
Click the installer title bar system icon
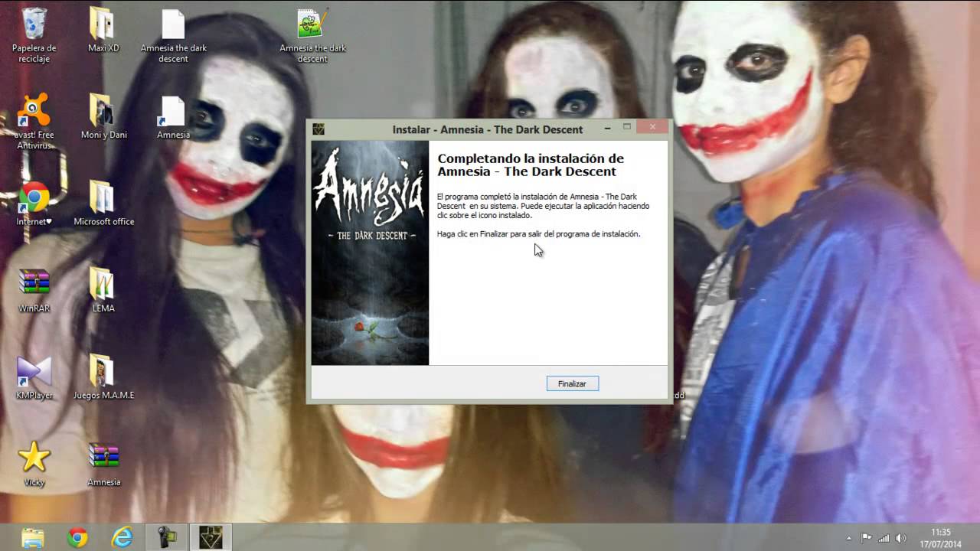tap(318, 129)
